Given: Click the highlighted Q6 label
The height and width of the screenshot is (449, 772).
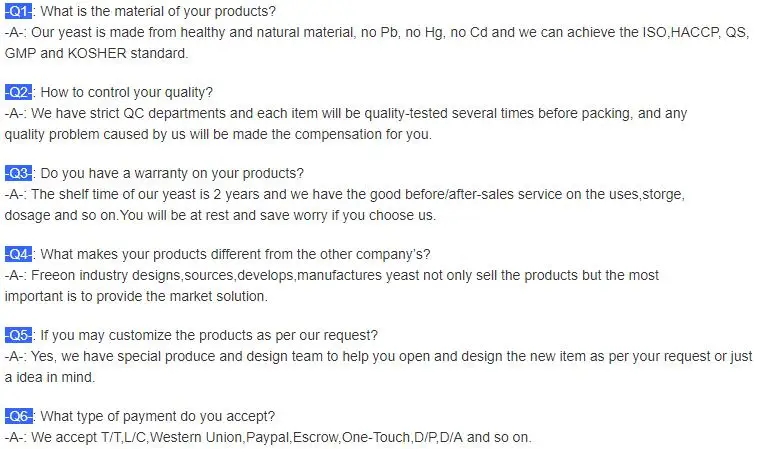Looking at the screenshot, I should tap(19, 416).
